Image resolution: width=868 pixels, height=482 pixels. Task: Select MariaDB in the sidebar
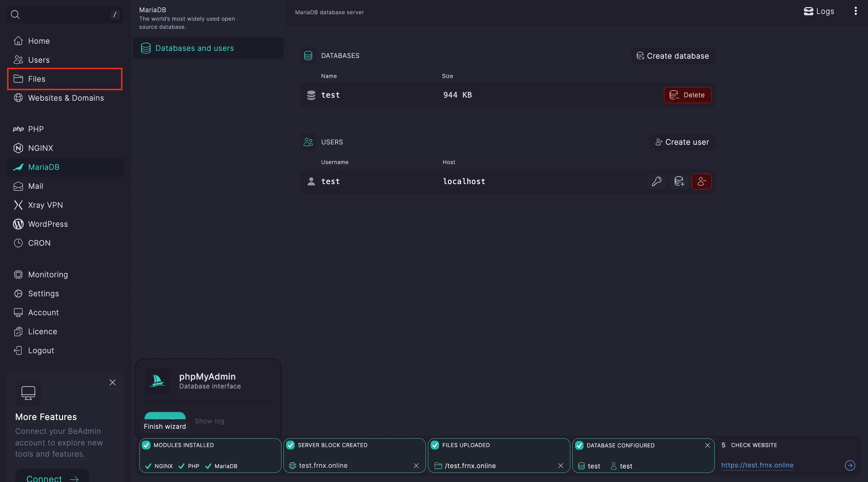[65, 167]
